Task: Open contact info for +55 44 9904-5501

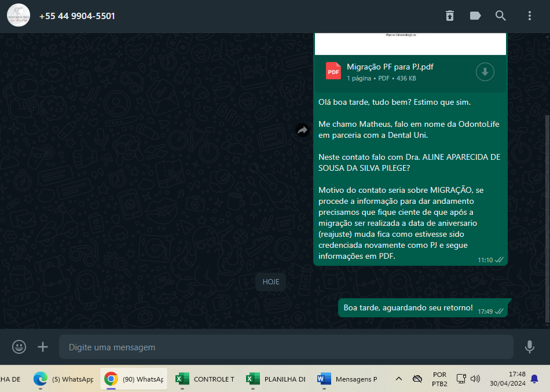Action: click(x=77, y=16)
